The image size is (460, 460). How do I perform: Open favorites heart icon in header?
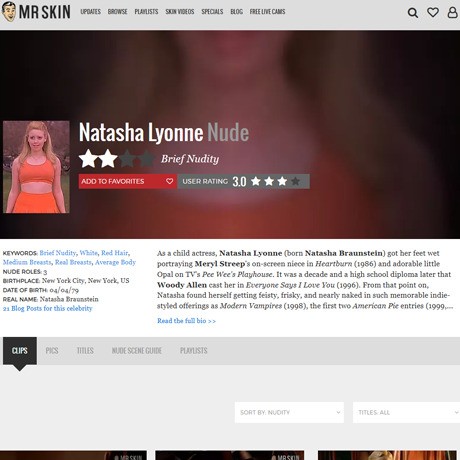click(x=433, y=12)
